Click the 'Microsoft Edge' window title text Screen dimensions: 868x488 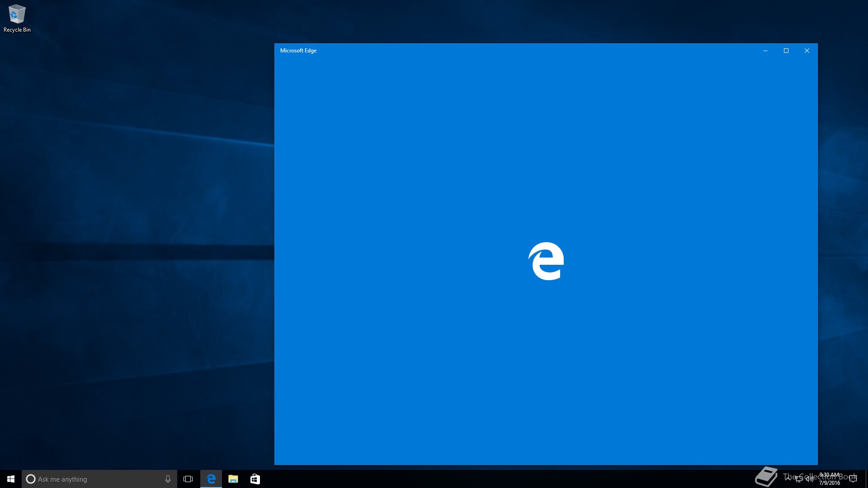click(298, 51)
